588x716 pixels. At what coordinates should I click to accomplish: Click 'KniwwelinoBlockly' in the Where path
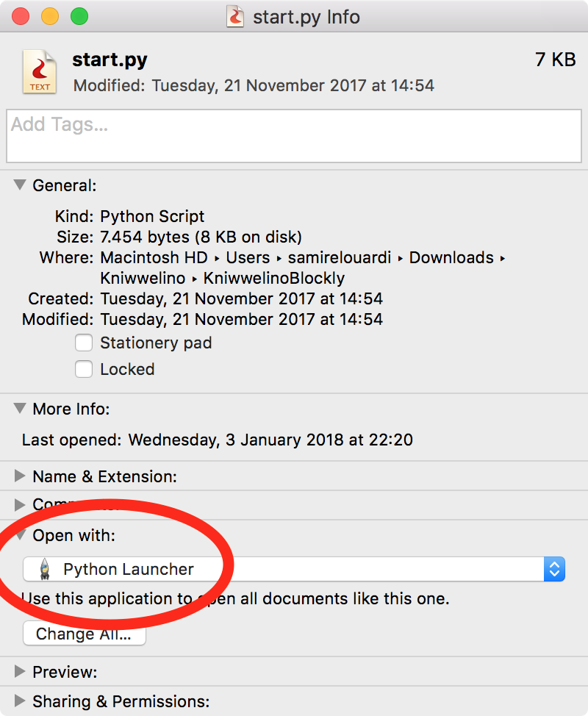[274, 278]
